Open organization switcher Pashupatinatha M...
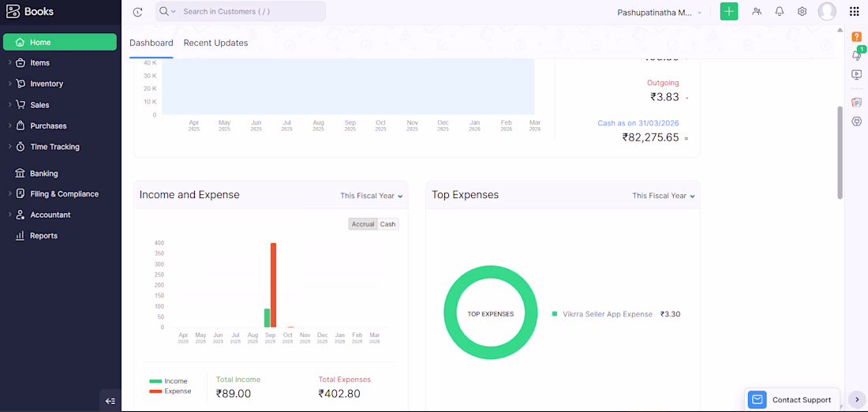This screenshot has width=868, height=412. tap(660, 12)
